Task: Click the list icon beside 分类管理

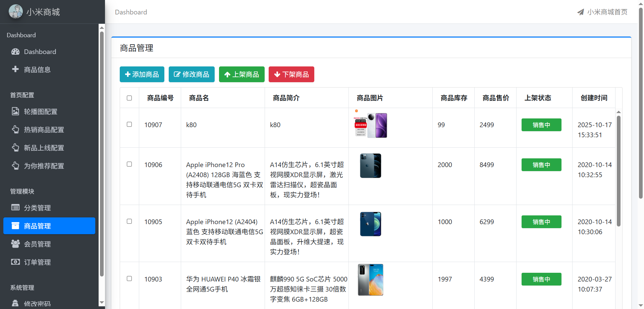Action: (x=15, y=207)
